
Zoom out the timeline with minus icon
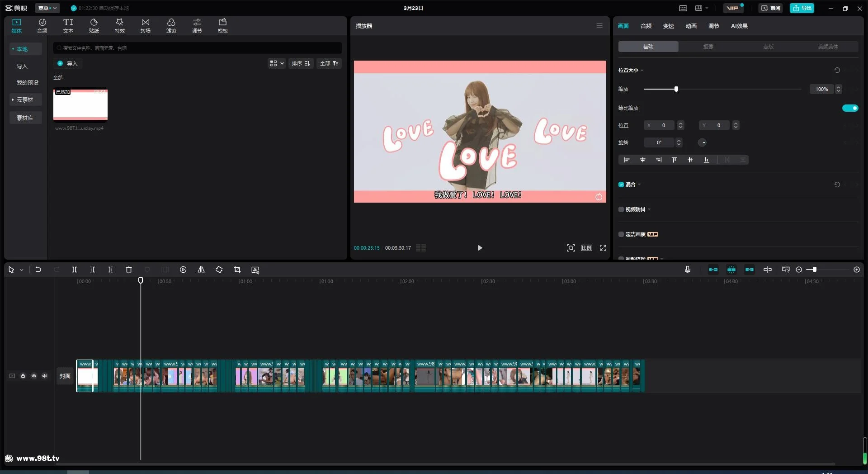click(x=799, y=270)
